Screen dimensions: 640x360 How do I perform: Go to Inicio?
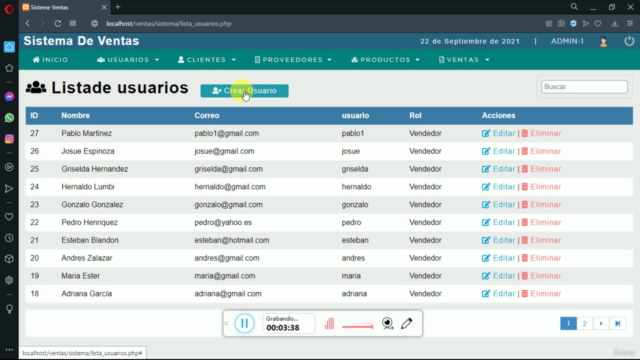(x=51, y=60)
